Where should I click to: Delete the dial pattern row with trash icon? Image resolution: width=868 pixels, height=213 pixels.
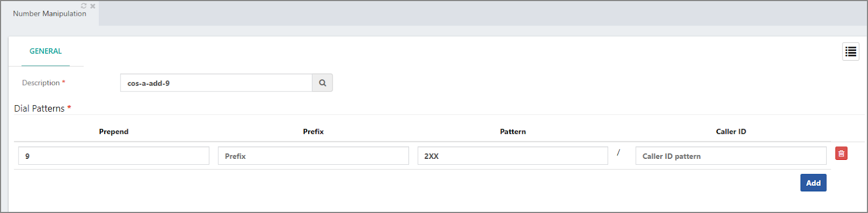pos(841,153)
